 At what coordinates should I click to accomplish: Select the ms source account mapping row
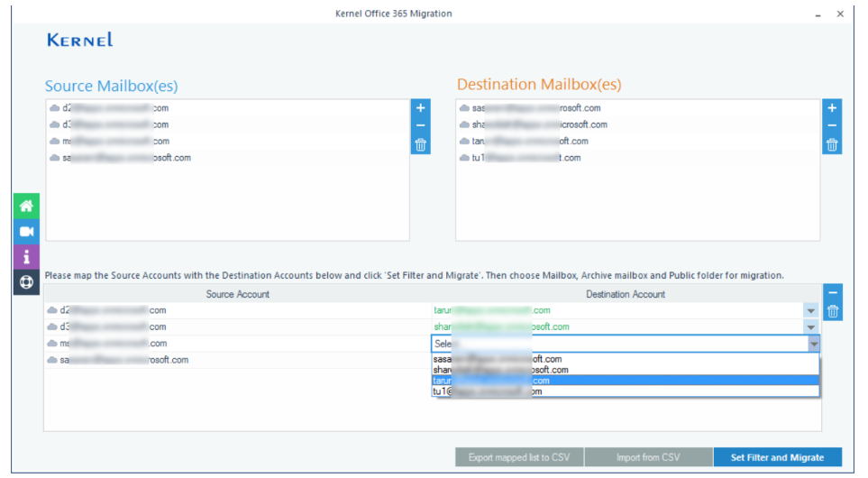(237, 344)
